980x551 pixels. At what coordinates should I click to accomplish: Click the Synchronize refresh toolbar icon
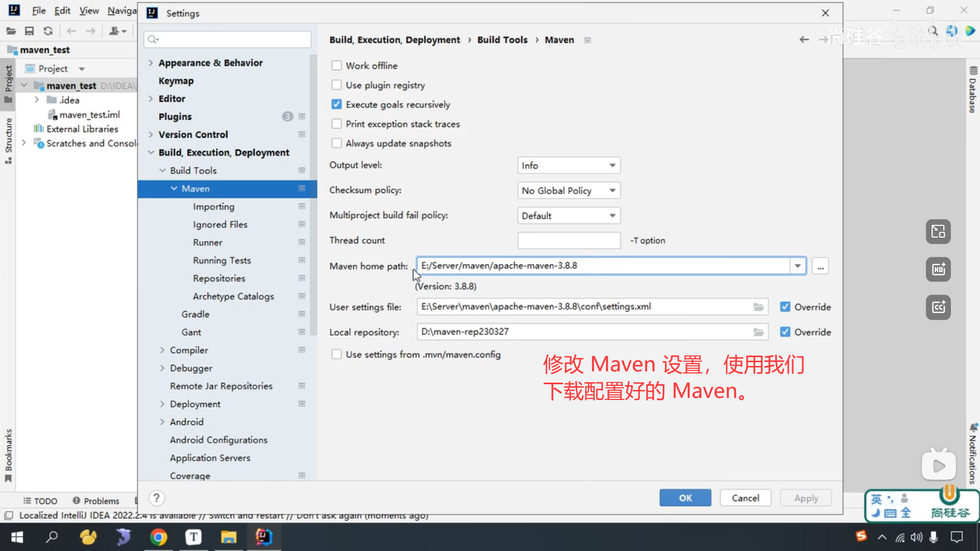point(48,31)
